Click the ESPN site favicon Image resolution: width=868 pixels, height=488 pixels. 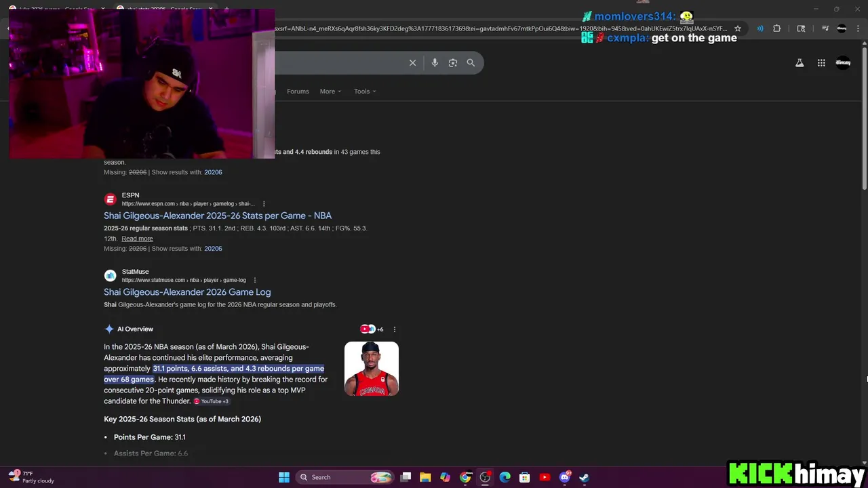tap(110, 199)
